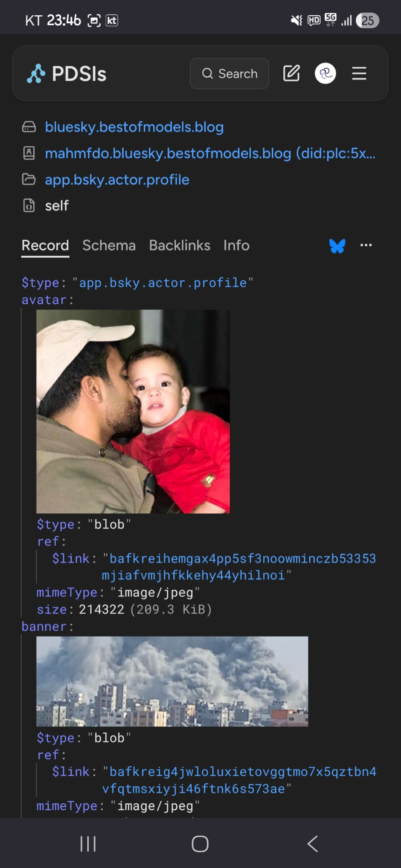
Task: Tap the collection folder icon
Action: click(29, 179)
